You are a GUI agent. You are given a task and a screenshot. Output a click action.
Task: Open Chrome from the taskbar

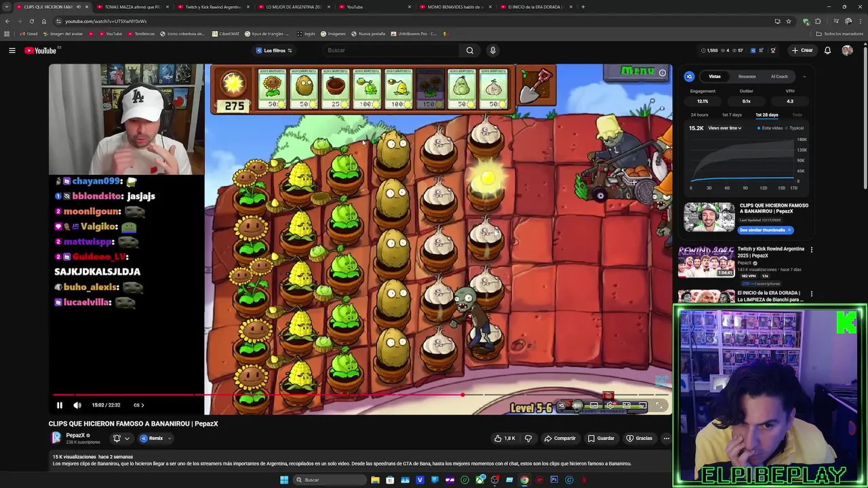pos(524,480)
